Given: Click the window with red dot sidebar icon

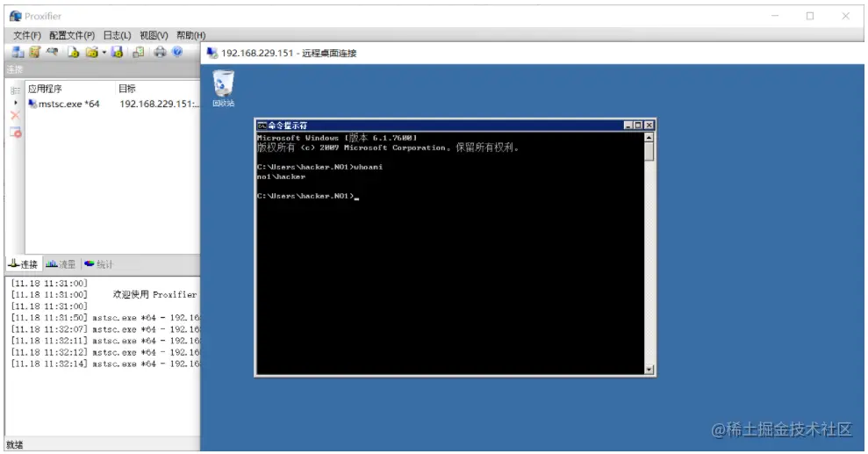Looking at the screenshot, I should click(x=16, y=133).
